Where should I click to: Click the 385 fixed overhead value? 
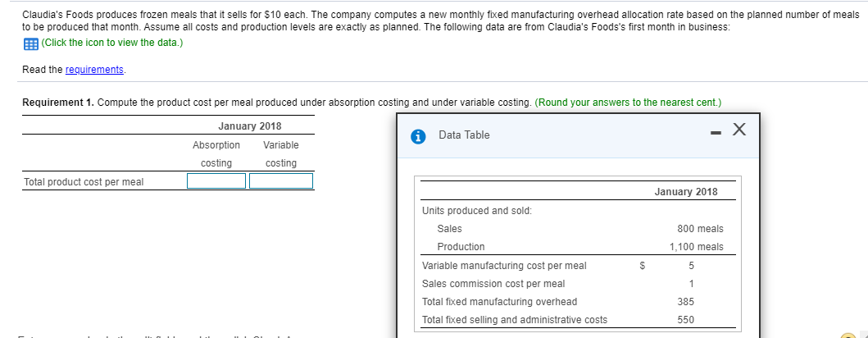(686, 302)
